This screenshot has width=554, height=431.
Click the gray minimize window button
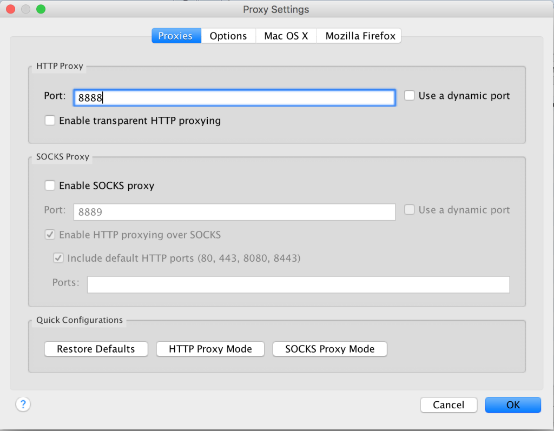pos(26,9)
